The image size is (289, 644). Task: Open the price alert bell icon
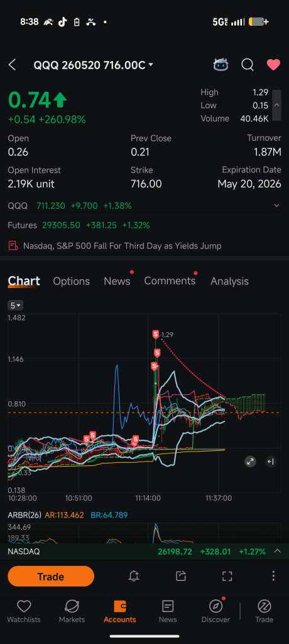pyautogui.click(x=133, y=576)
